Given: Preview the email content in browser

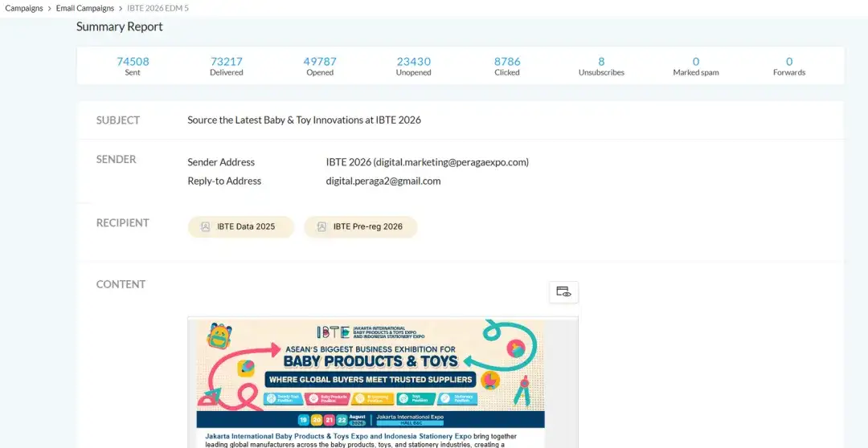Looking at the screenshot, I should pyautogui.click(x=563, y=292).
